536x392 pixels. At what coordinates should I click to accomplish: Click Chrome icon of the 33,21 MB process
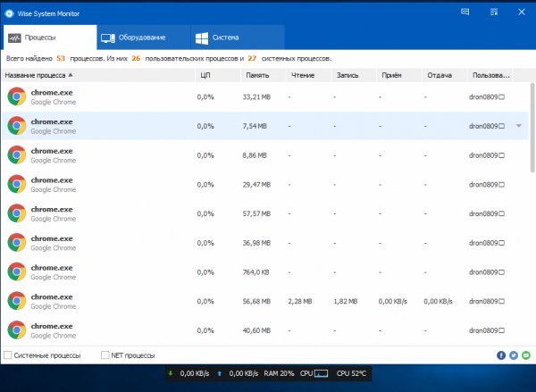(17, 96)
